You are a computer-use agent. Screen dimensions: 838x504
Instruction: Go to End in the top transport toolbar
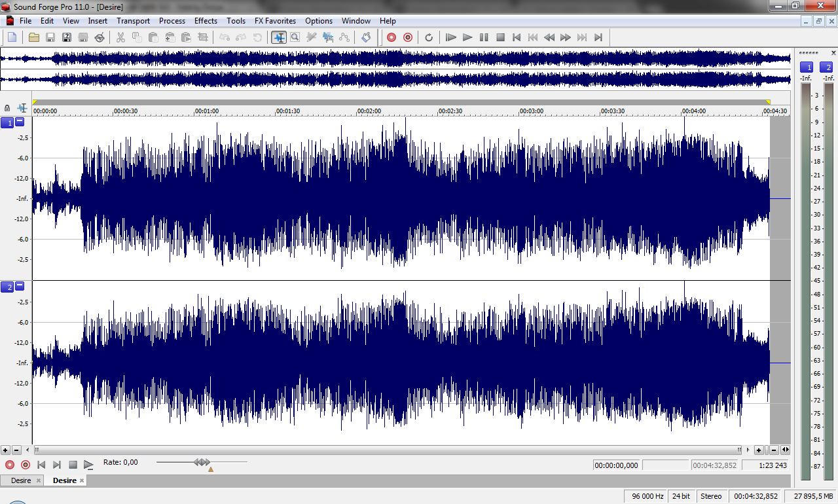[598, 37]
